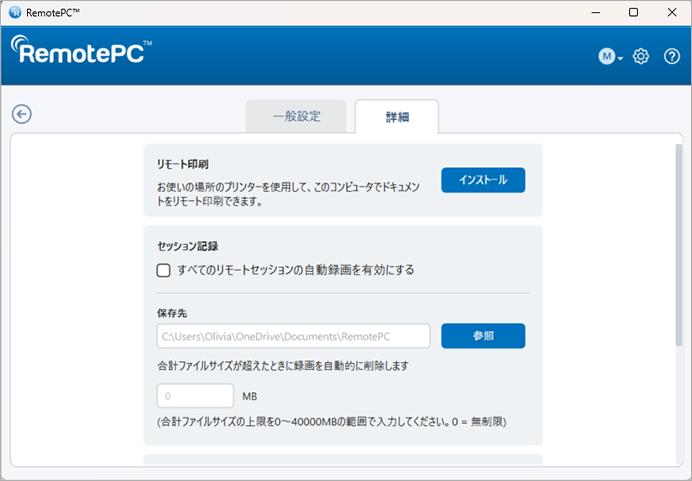Click the セッション記録 heading
The height and width of the screenshot is (481, 692).
(188, 246)
